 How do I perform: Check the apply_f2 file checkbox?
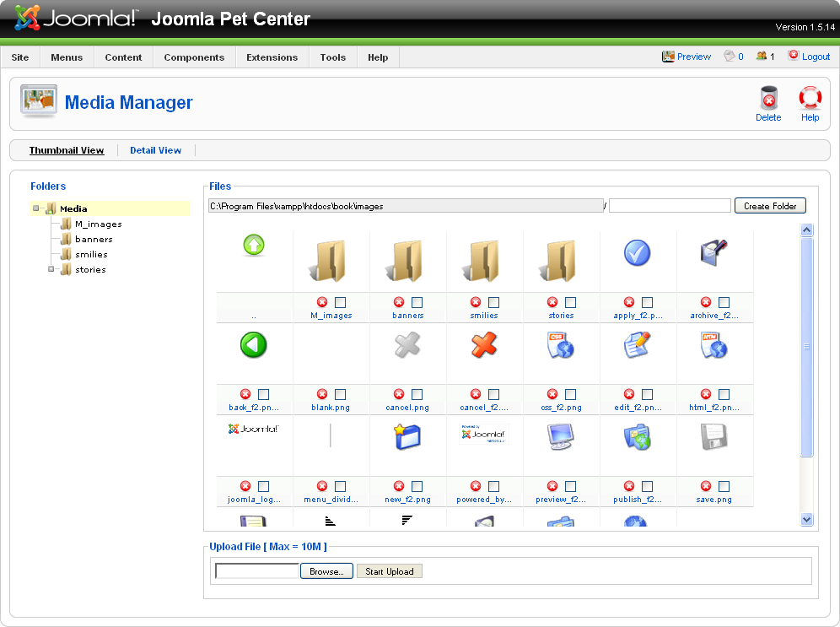point(647,302)
